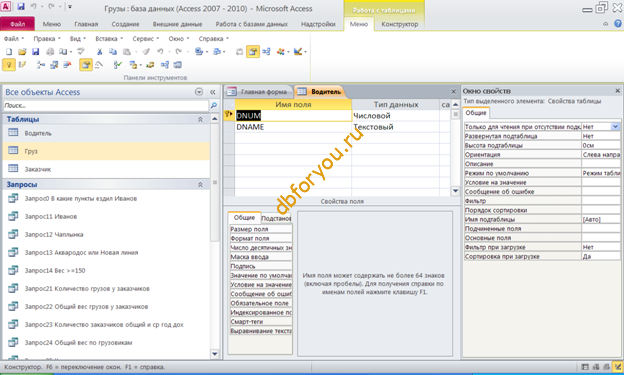Open the Customize Quick Access Toolbar dropdown
The width and height of the screenshot is (624, 375).
tap(70, 7)
